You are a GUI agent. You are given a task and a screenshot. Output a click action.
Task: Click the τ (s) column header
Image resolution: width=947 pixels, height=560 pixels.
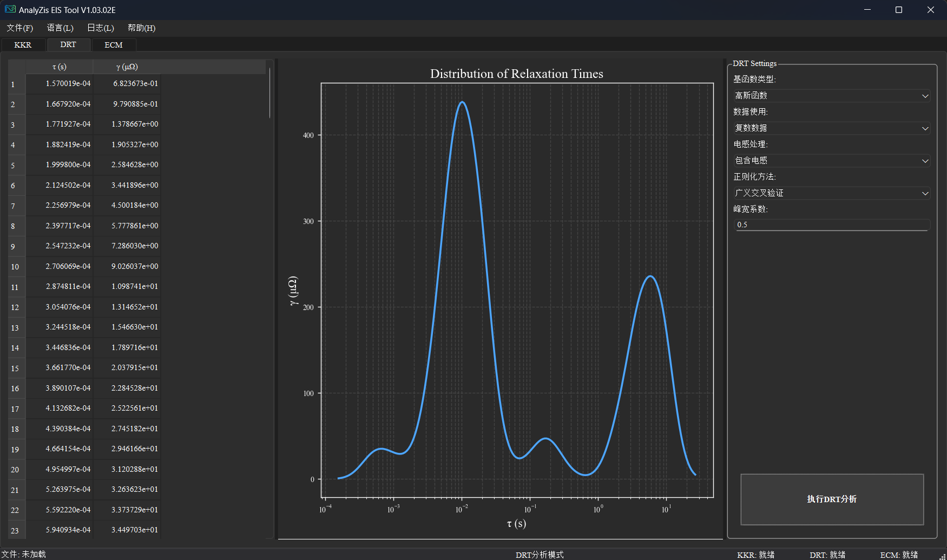point(60,67)
